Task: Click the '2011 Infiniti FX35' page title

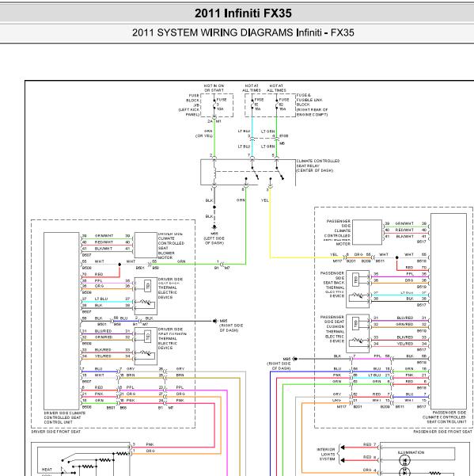Action: (x=243, y=13)
